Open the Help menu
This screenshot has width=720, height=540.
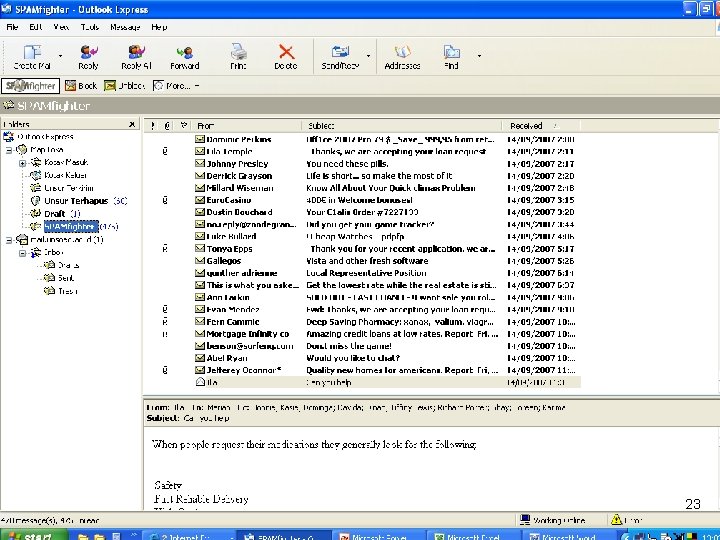pyautogui.click(x=159, y=27)
